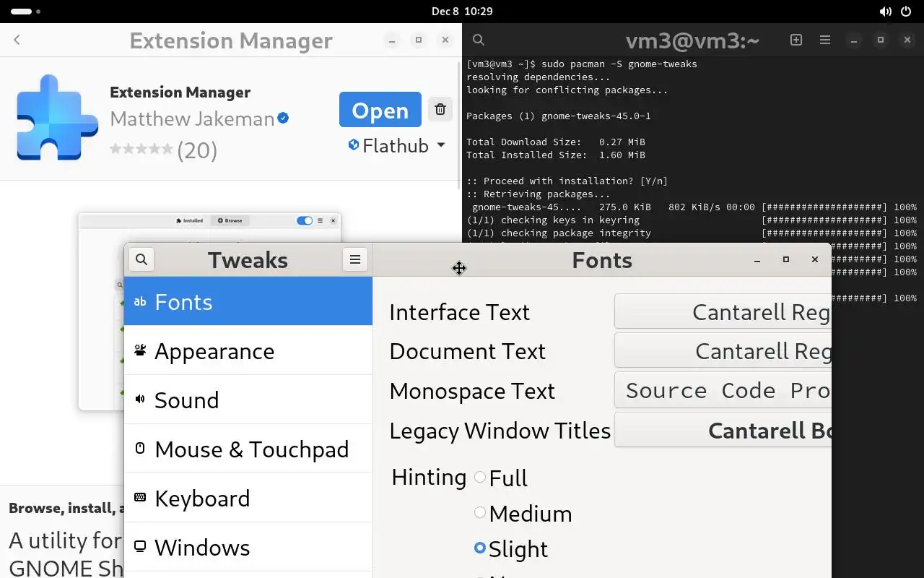Screen dimensions: 924x578
Task: Open the Tweaks hamburger menu
Action: [x=355, y=260]
